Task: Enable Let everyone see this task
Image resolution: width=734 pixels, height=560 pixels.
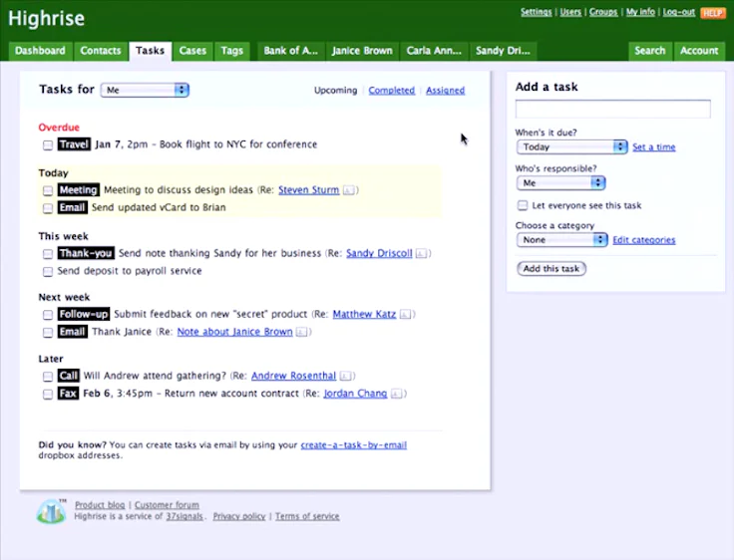Action: (x=523, y=206)
